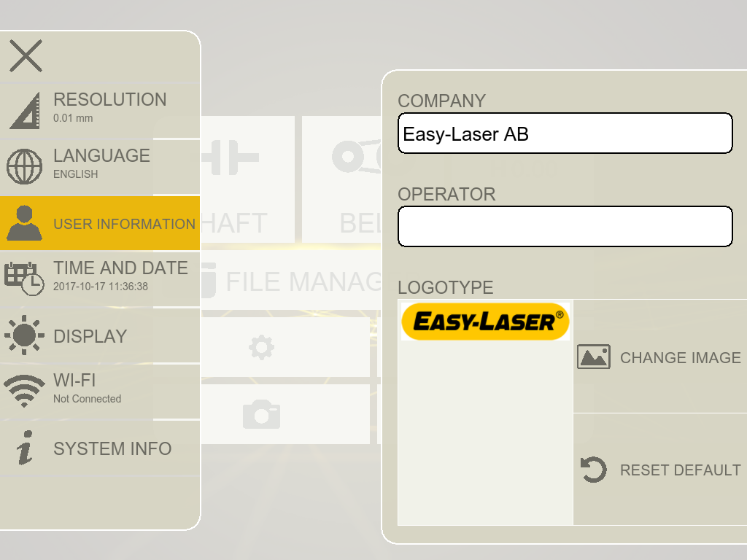Click the Time and Date calendar icon
747x560 pixels.
[24, 278]
